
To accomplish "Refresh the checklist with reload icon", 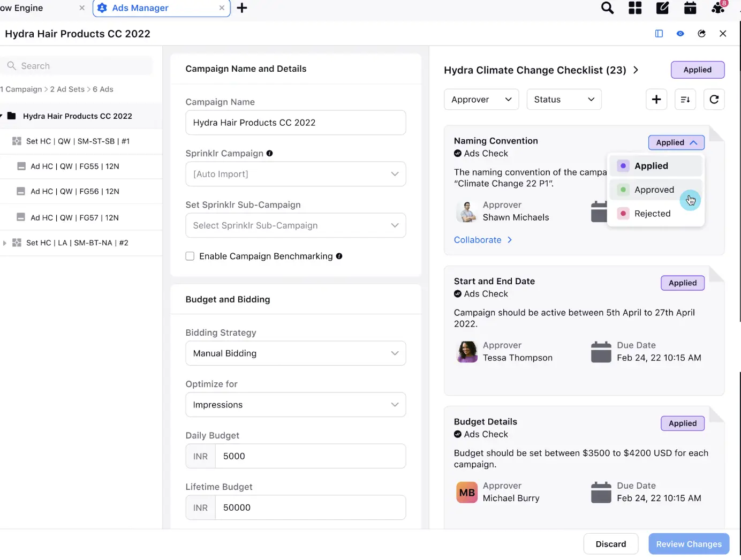I will [714, 100].
